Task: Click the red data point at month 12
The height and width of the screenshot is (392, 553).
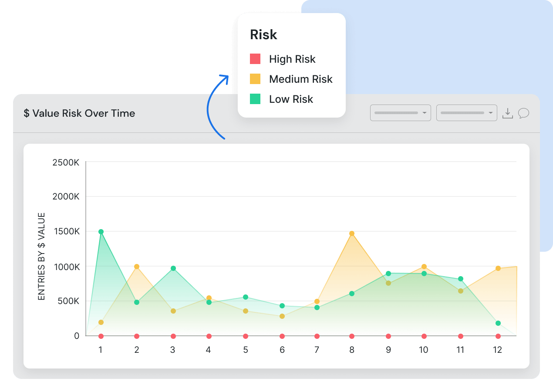Action: click(x=498, y=336)
